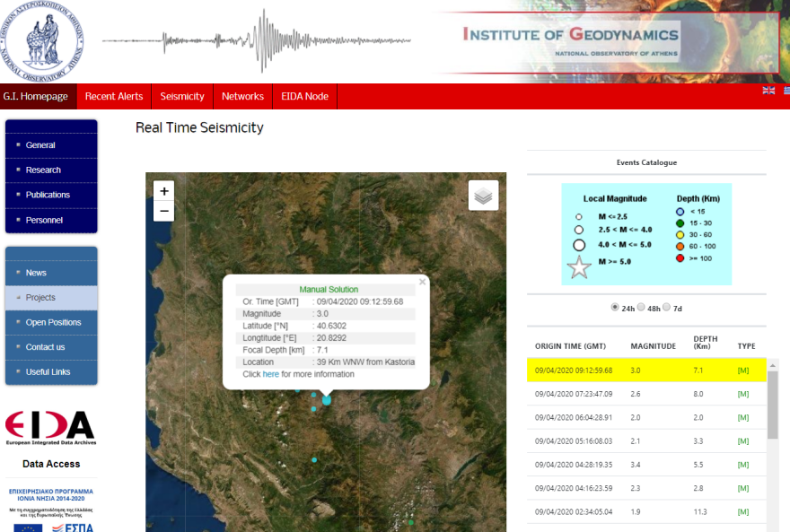Close the Manual Solution popup
Screen dimensions: 790x532
pos(423,282)
